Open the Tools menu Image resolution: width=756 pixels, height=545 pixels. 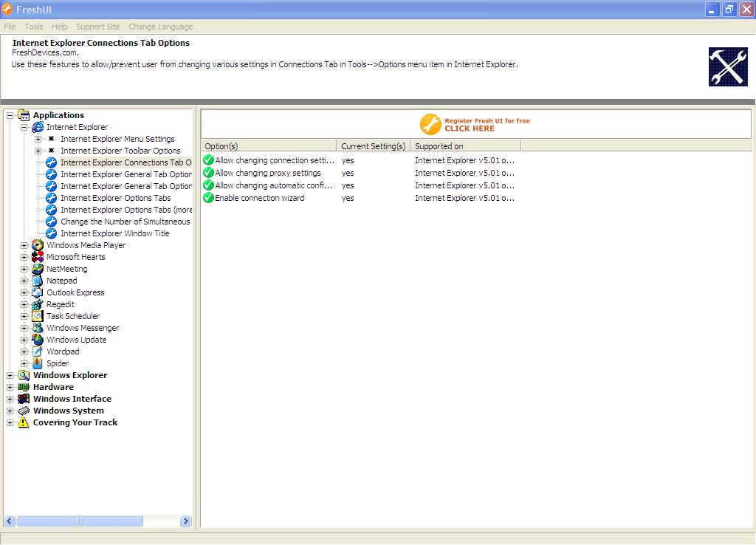34,27
